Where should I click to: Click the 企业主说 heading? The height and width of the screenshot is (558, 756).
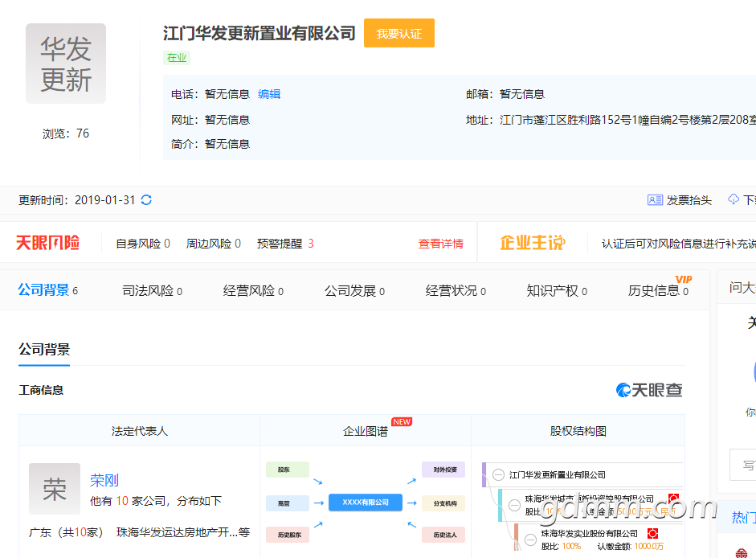[x=533, y=243]
